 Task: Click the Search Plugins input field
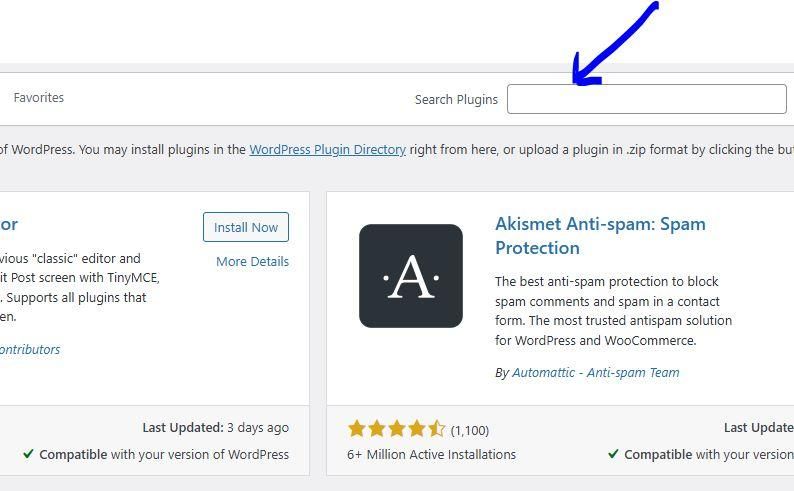[x=647, y=99]
